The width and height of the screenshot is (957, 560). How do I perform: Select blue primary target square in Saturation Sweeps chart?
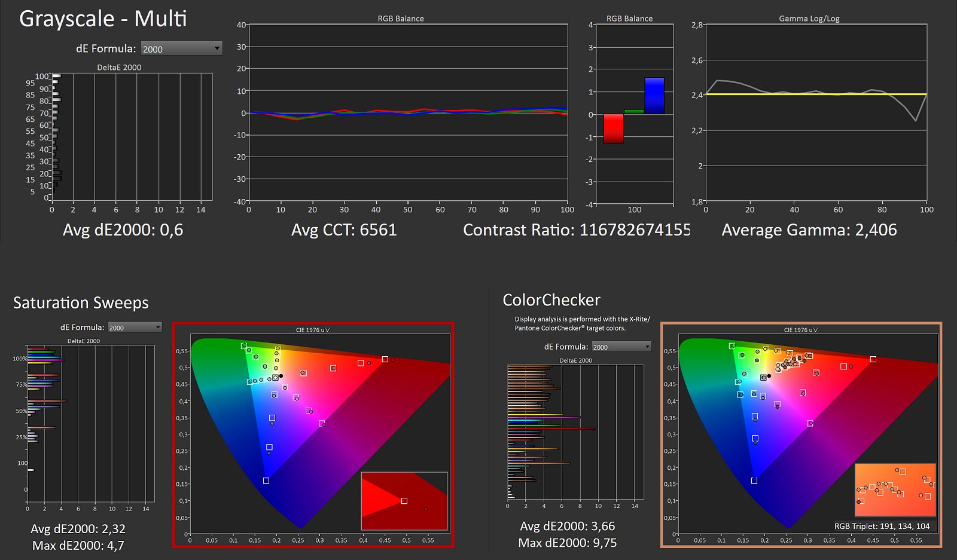pos(266,481)
